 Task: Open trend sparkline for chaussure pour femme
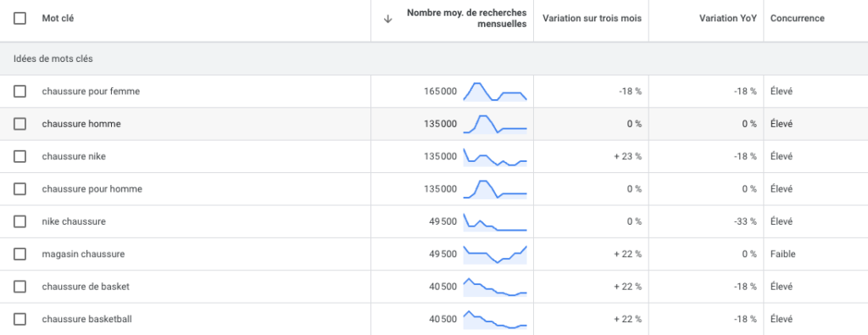tap(495, 92)
